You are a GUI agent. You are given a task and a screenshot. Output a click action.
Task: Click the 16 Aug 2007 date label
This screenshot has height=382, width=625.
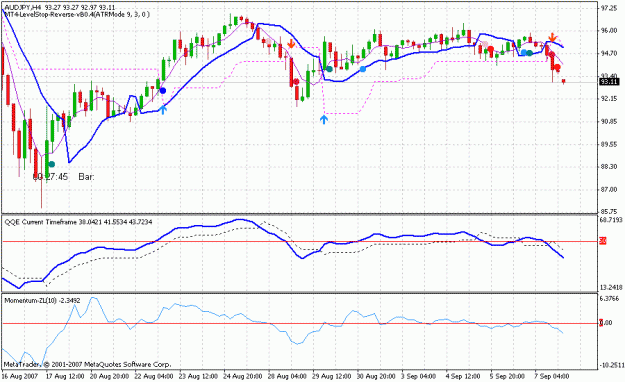pos(20,376)
